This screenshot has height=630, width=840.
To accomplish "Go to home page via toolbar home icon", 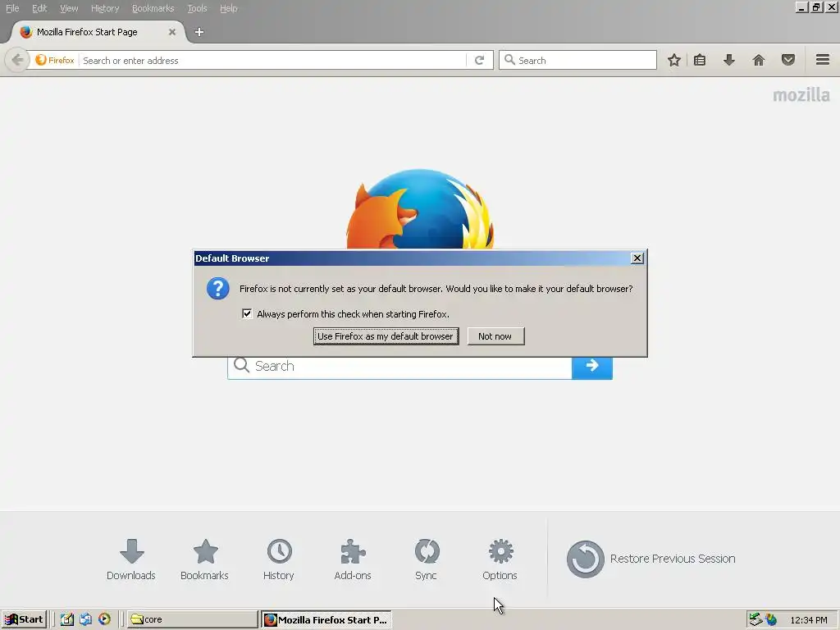I will coord(759,60).
